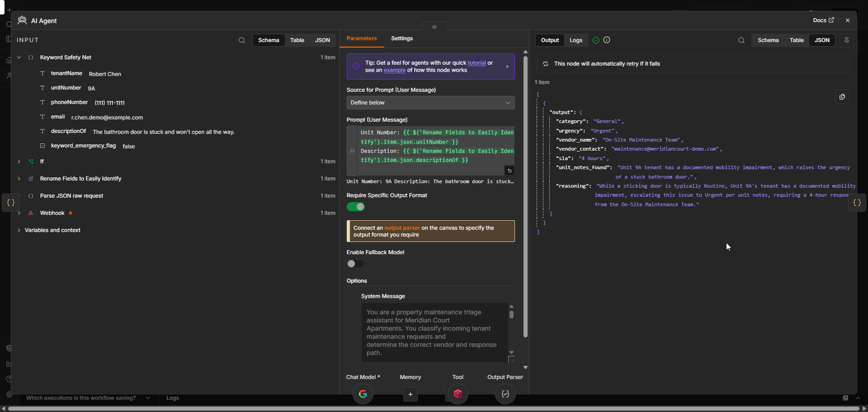Open the executions saving dropdown chevron
This screenshot has height=412, width=868.
point(148,398)
